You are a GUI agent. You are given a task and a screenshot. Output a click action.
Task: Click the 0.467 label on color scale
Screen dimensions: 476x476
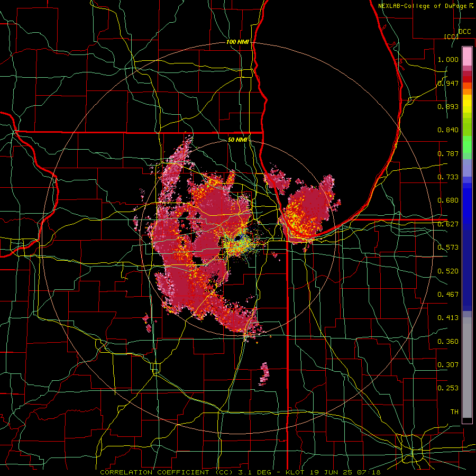click(448, 294)
